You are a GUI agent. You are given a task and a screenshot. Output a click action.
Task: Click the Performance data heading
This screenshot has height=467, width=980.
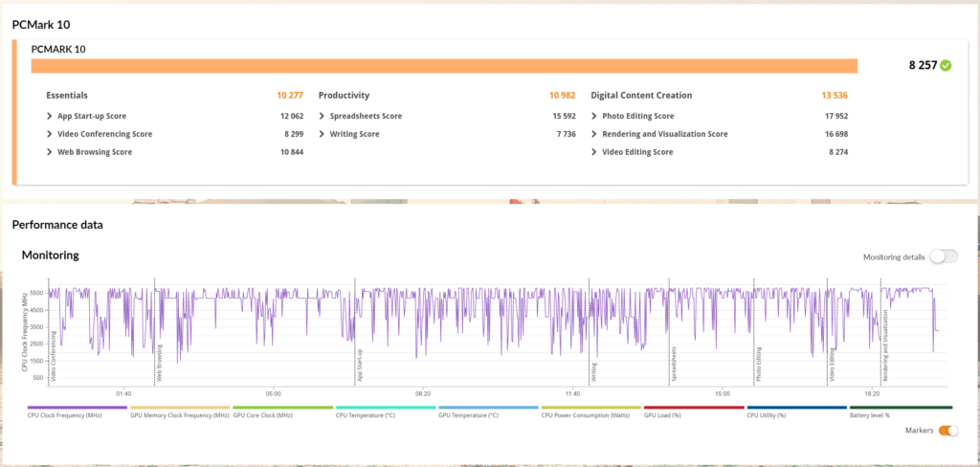point(57,225)
